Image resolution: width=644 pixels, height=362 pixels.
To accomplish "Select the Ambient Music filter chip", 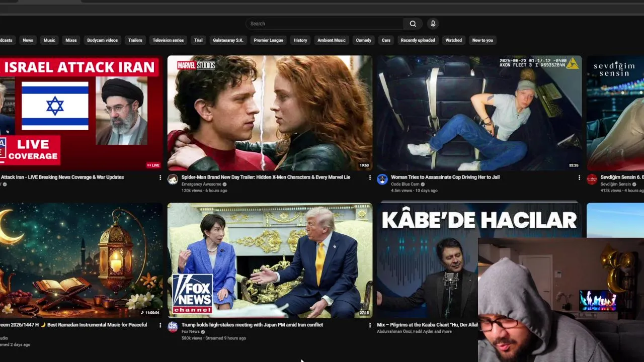I will click(332, 40).
